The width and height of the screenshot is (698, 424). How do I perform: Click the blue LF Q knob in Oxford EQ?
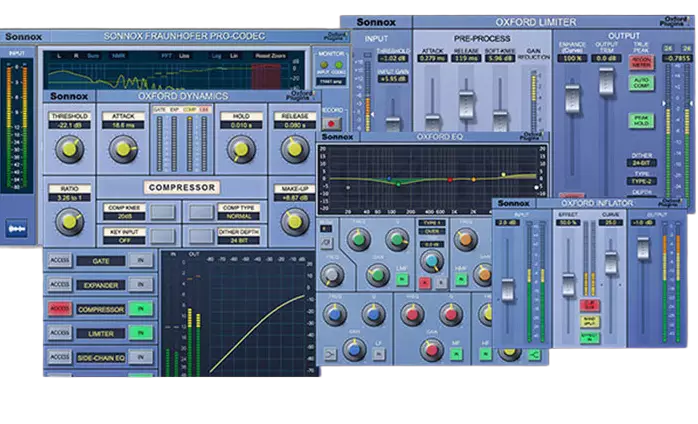coord(373,315)
